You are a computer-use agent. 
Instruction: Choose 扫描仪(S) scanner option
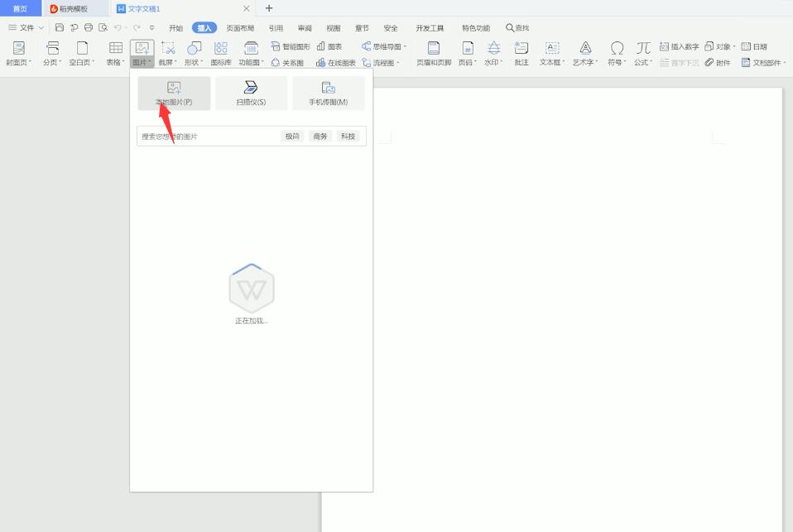[x=252, y=93]
